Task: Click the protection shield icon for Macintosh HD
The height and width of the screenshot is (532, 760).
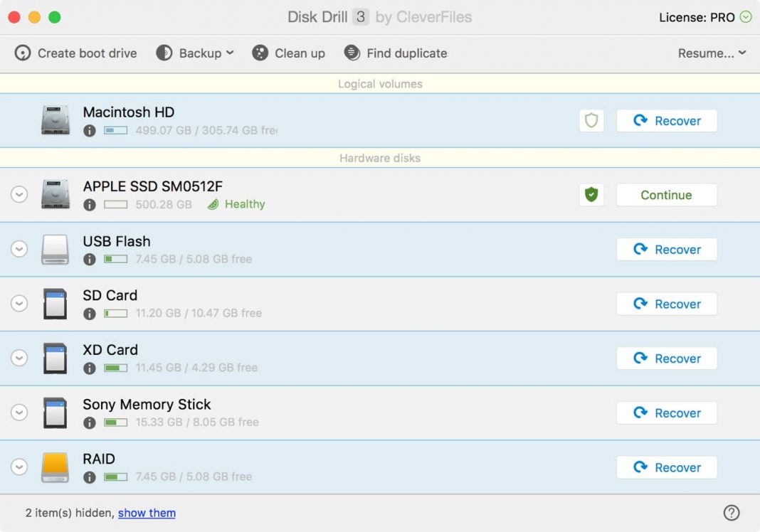Action: (x=591, y=120)
